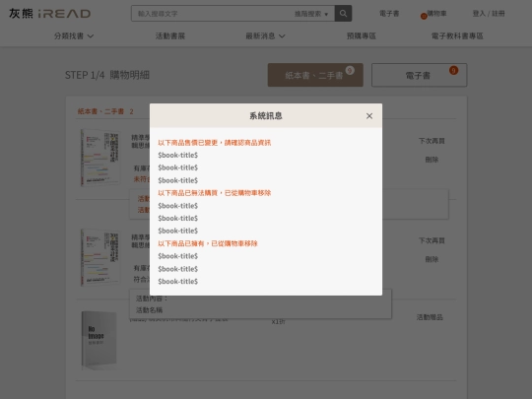This screenshot has width=532, height=399.
Task: Open the 購物車 shopping cart link
Action: 436,14
